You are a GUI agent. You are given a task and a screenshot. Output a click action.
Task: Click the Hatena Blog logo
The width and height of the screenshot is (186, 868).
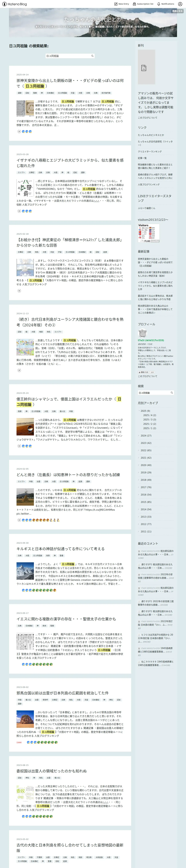click(x=14, y=4)
